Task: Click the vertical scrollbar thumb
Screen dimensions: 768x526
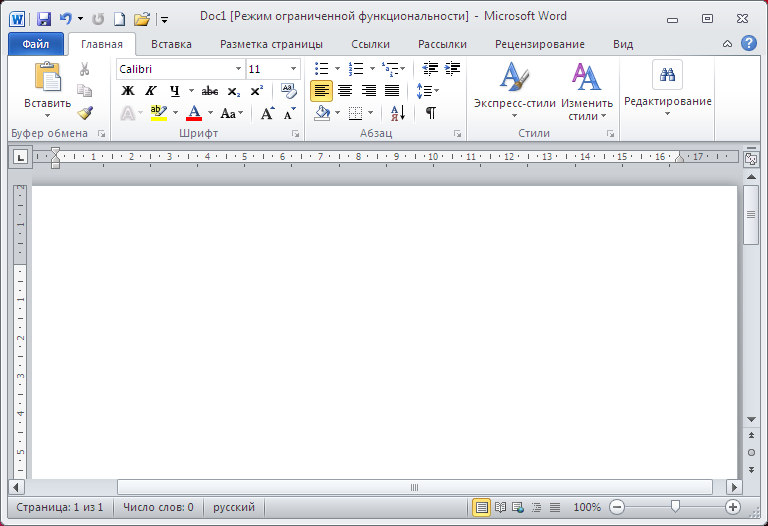Action: point(751,215)
